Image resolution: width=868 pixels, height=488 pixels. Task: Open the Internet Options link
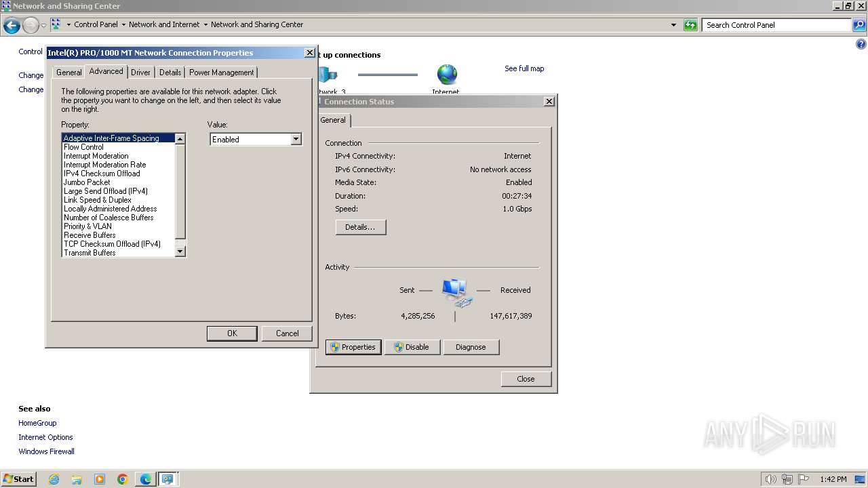(45, 437)
